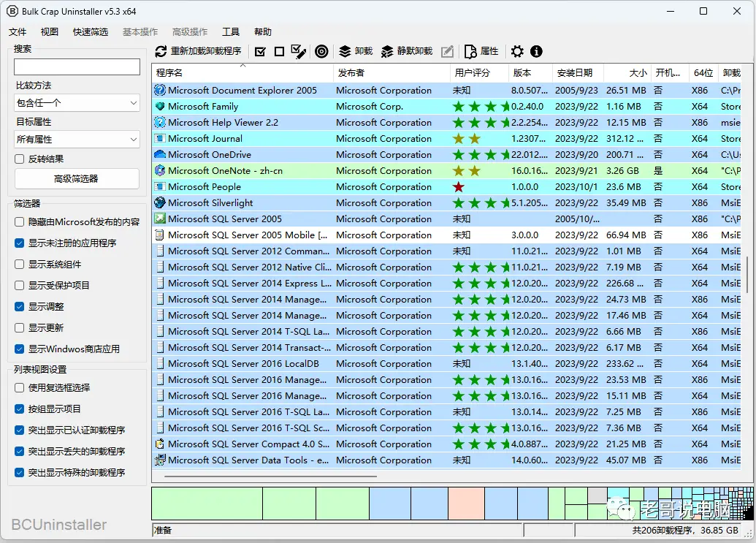756x543 pixels.
Task: Click the Microsoft Silverlight icon
Action: click(x=159, y=202)
